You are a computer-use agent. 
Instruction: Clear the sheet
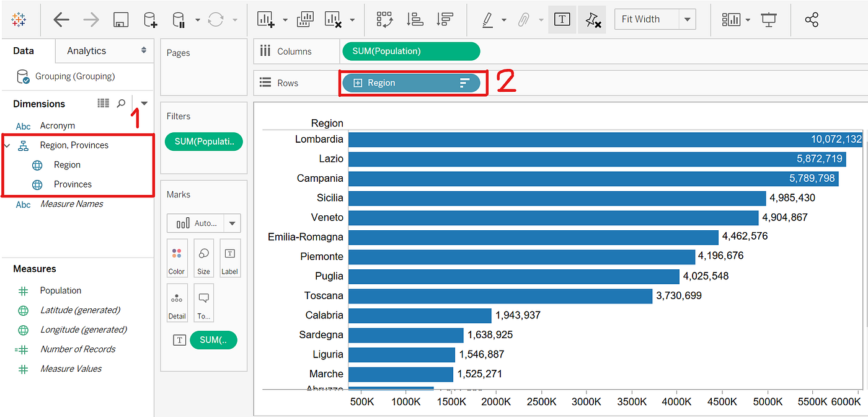click(x=334, y=20)
